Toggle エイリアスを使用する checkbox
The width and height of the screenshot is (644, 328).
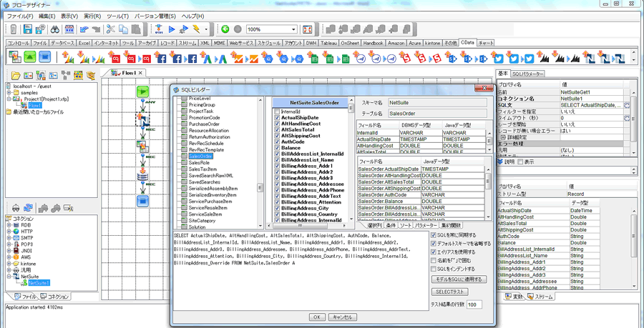pyautogui.click(x=434, y=252)
